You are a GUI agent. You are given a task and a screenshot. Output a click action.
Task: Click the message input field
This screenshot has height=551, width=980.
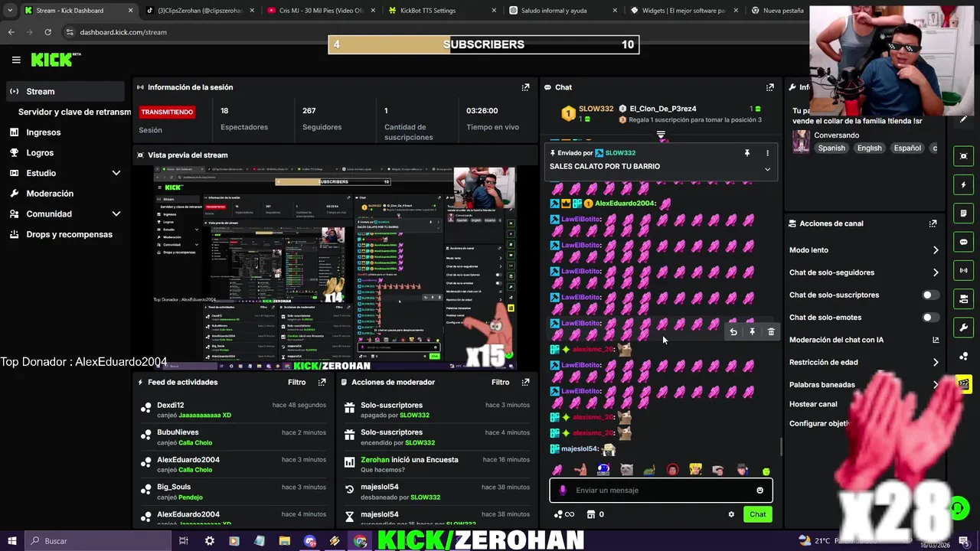661,491
